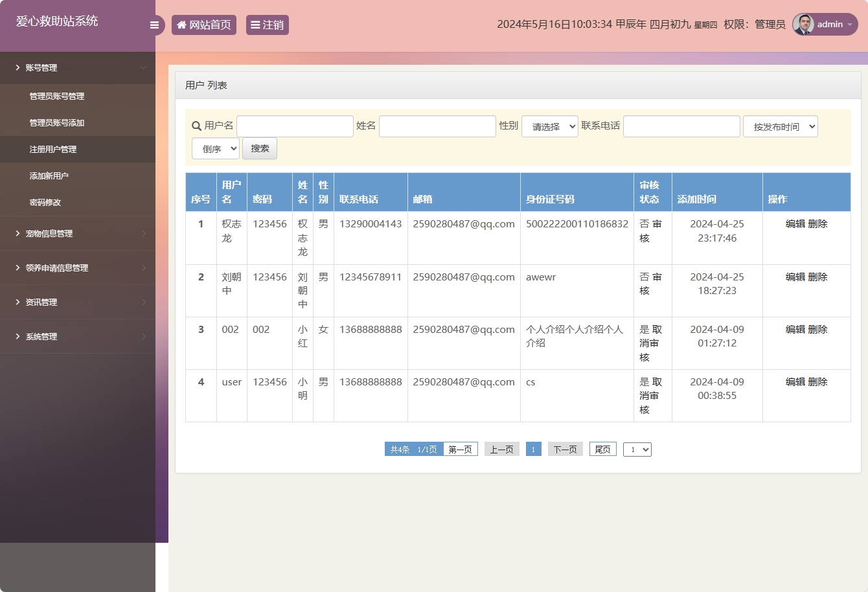Click the 搜索 search button

(259, 148)
